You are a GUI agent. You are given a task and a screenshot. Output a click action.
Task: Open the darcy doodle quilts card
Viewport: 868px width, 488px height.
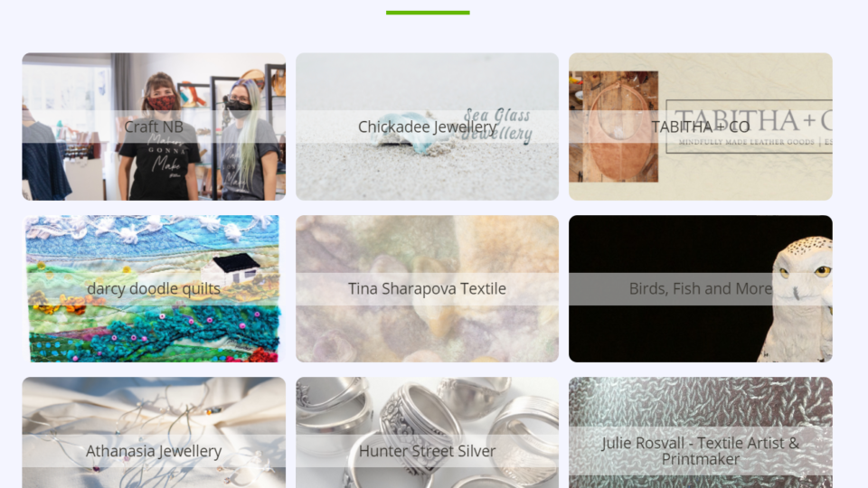[x=154, y=289]
